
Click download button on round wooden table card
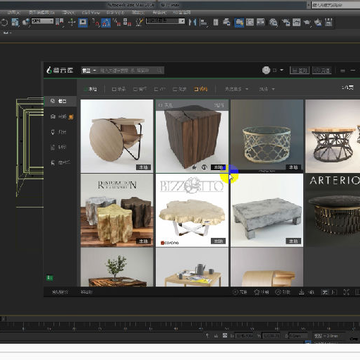pyautogui.click(x=143, y=167)
